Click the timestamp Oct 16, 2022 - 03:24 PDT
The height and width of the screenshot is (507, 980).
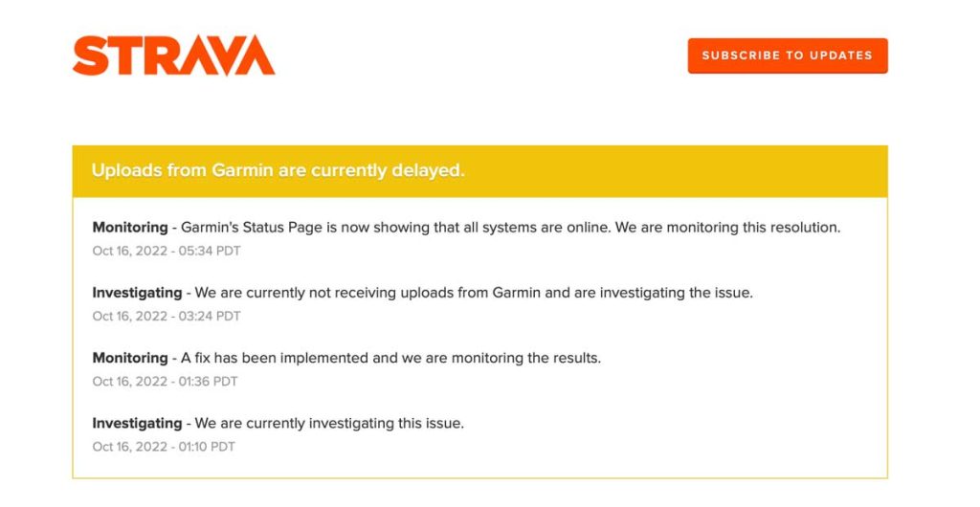click(167, 317)
